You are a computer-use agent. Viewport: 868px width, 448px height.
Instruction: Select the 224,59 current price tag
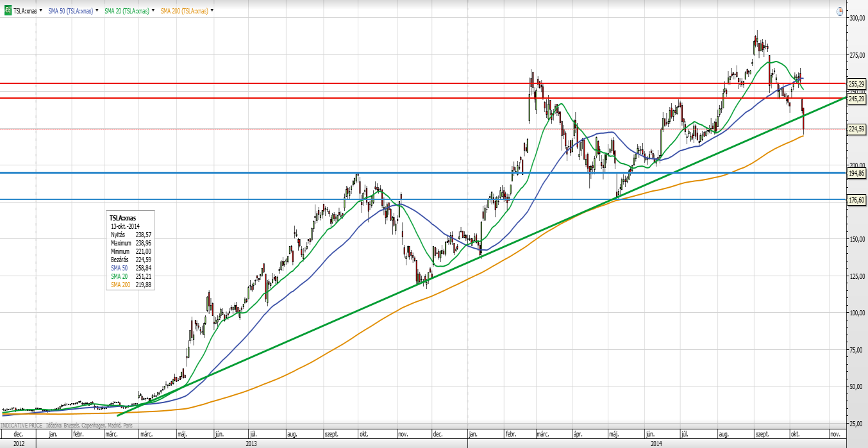click(x=857, y=129)
